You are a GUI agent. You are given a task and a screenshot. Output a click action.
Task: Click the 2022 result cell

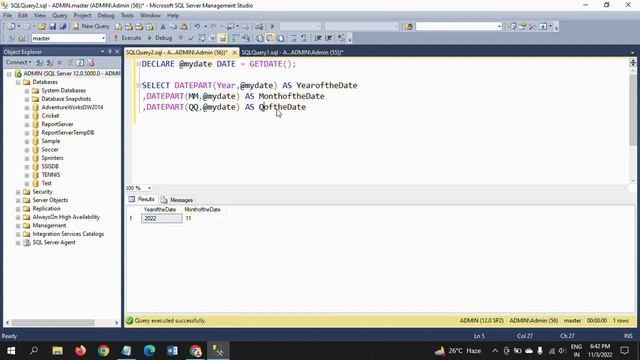(x=162, y=218)
